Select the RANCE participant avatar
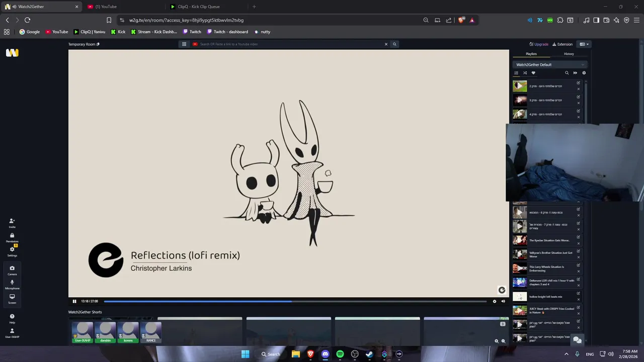The width and height of the screenshot is (644, 362). click(151, 332)
